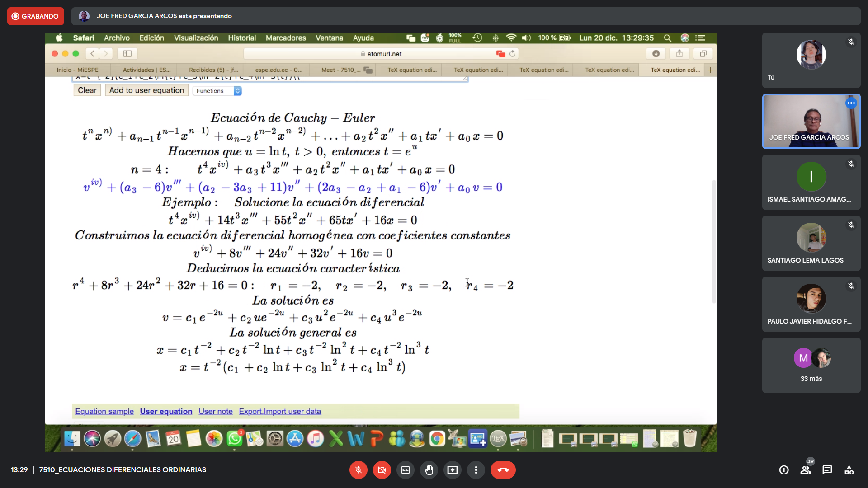Open meeting details info icon
Viewport: 868px width, 488px height.
[x=784, y=470]
